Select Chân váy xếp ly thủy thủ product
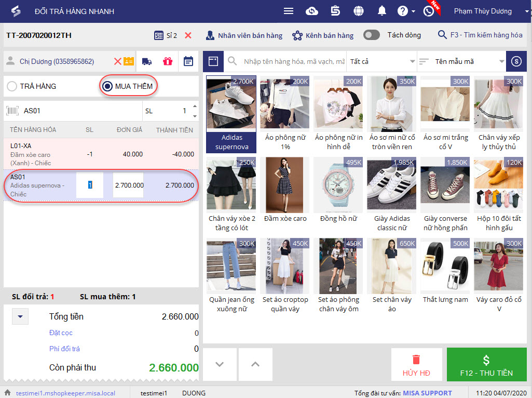The image size is (532, 398). click(x=499, y=114)
